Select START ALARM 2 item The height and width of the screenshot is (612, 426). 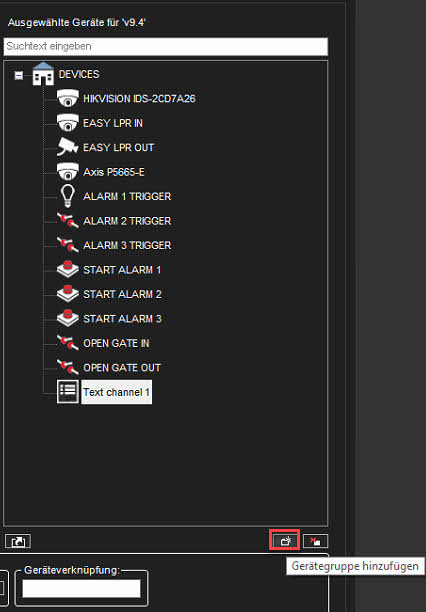[x=122, y=294]
